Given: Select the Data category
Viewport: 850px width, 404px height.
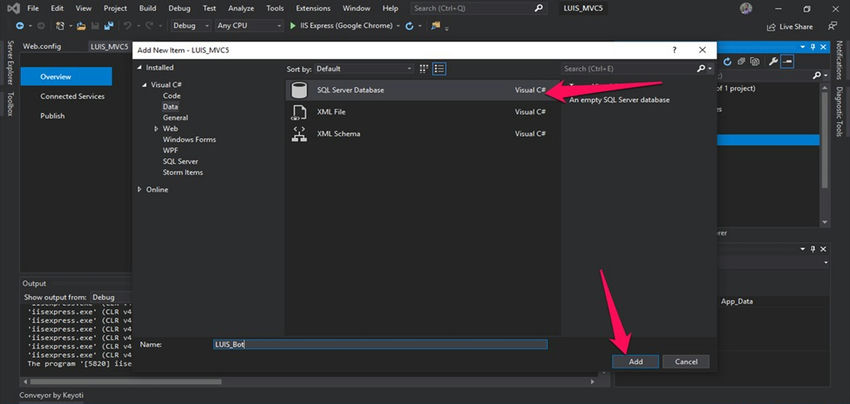Looking at the screenshot, I should [x=170, y=107].
